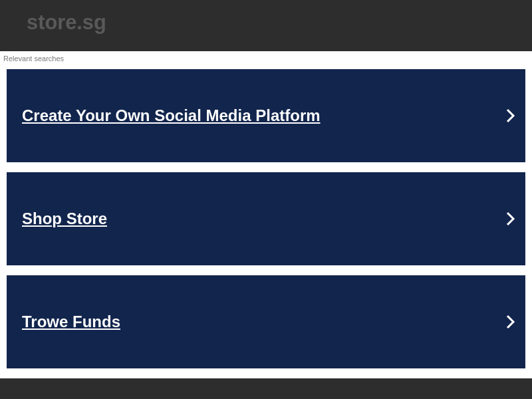Image resolution: width=532 pixels, height=399 pixels.
Task: Click the store.sg site title
Action: point(66,23)
